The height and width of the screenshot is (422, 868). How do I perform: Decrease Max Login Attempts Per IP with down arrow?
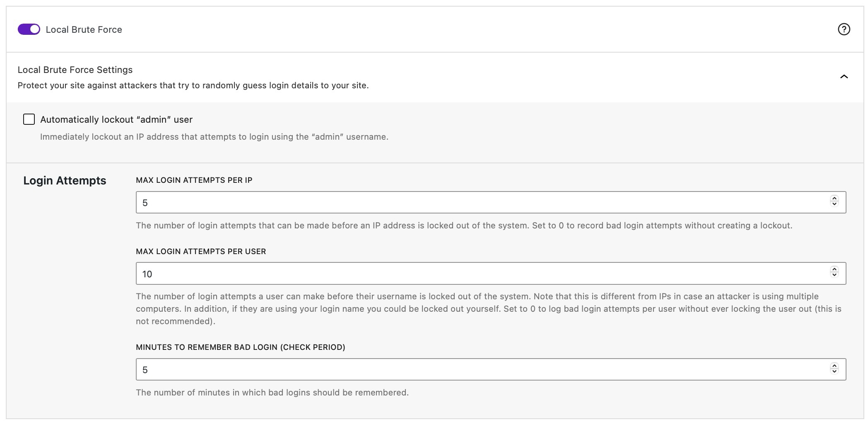834,204
